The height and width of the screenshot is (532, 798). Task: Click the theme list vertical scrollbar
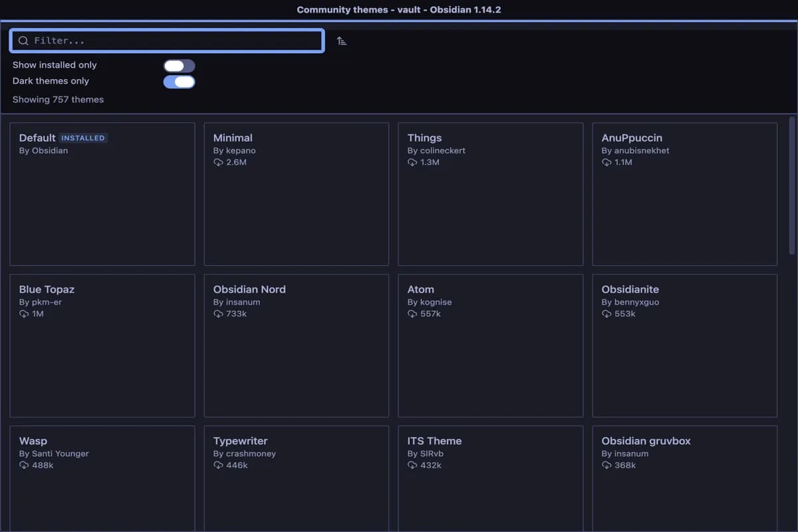point(792,185)
